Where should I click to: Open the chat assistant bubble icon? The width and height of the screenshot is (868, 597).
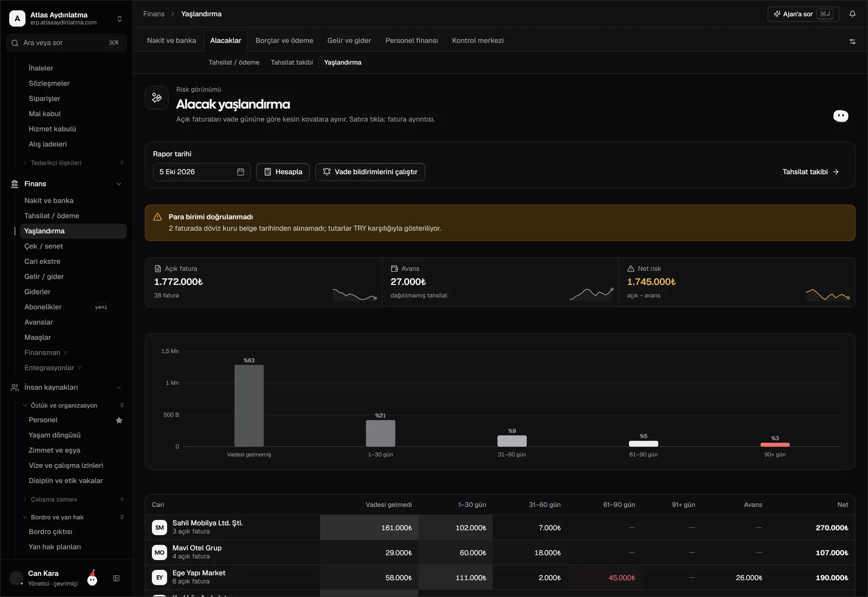(x=840, y=116)
